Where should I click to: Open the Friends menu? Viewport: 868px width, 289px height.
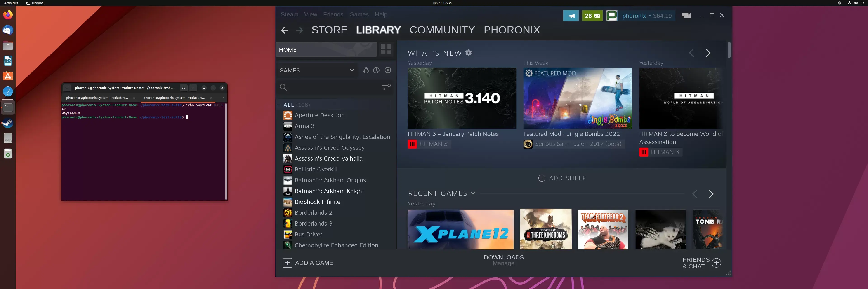333,14
